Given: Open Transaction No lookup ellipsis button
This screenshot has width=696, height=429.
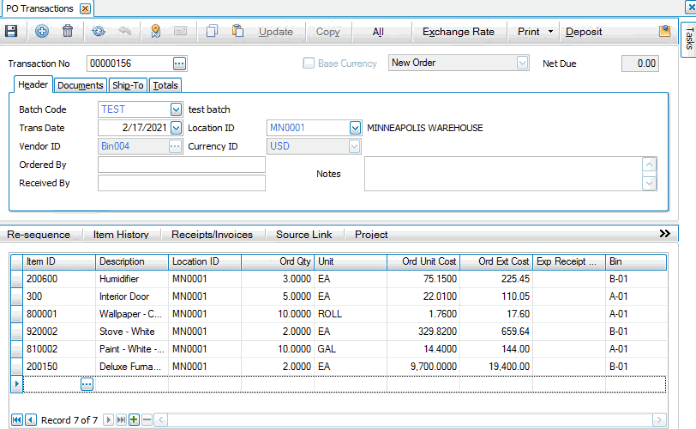Looking at the screenshot, I should click(179, 64).
